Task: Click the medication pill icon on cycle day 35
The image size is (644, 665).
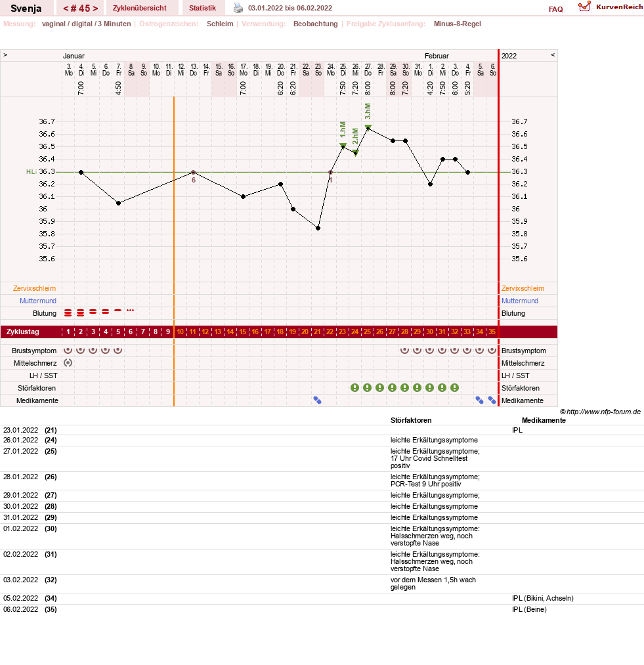Action: pyautogui.click(x=492, y=400)
